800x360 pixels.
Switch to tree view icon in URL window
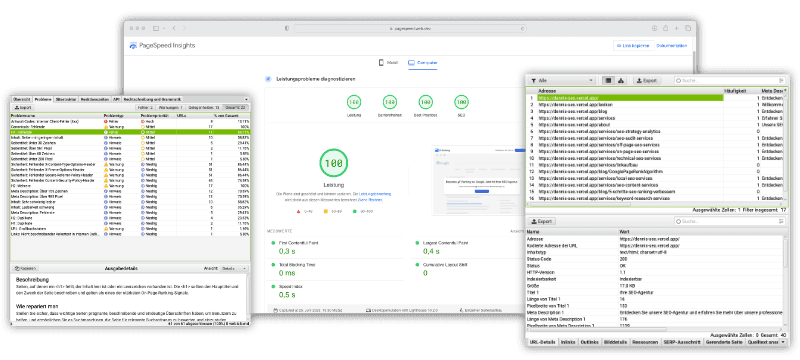pyautogui.click(x=621, y=81)
